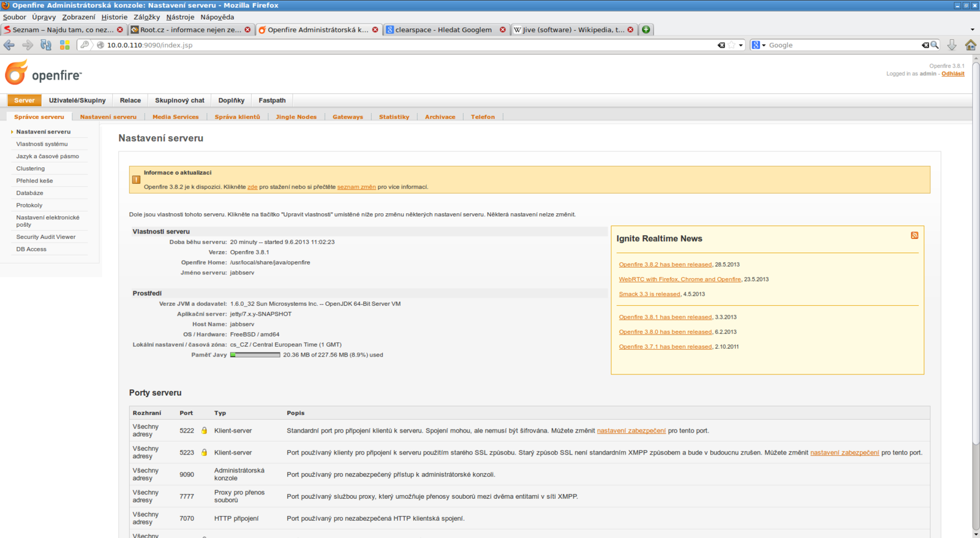Viewport: 980px width, 538px height.
Task: Go to the home page icon
Action: coord(971,45)
